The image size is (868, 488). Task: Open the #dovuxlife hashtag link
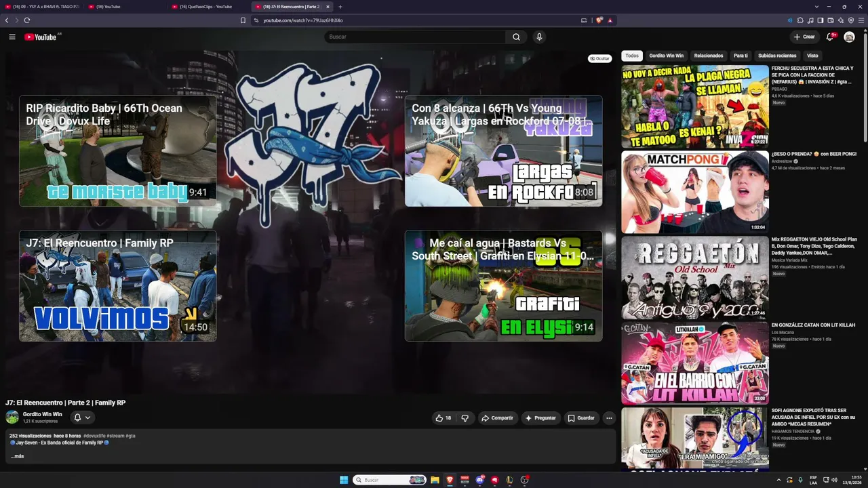coord(94,436)
